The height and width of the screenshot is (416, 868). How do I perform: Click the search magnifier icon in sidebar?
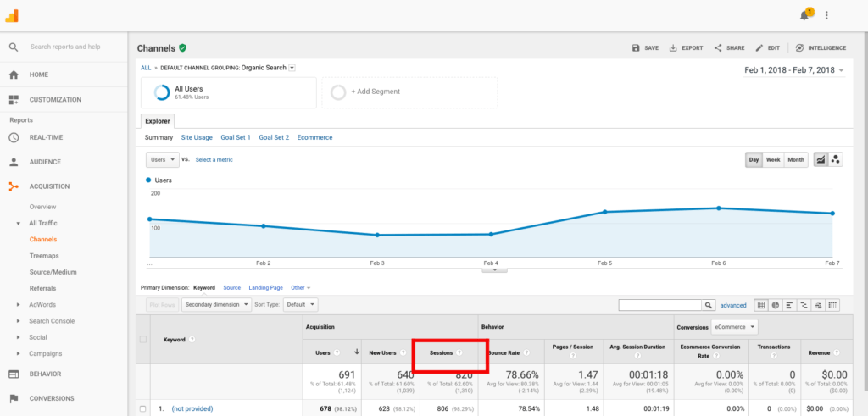coord(14,47)
